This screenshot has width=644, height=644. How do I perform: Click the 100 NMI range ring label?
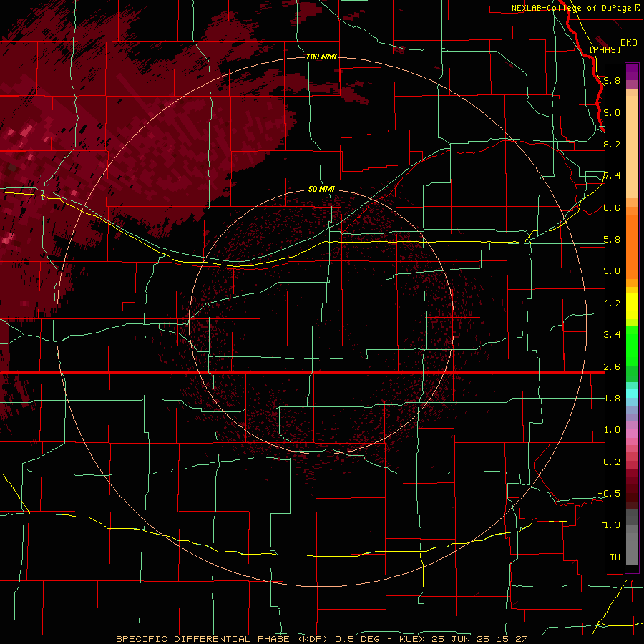pos(321,57)
